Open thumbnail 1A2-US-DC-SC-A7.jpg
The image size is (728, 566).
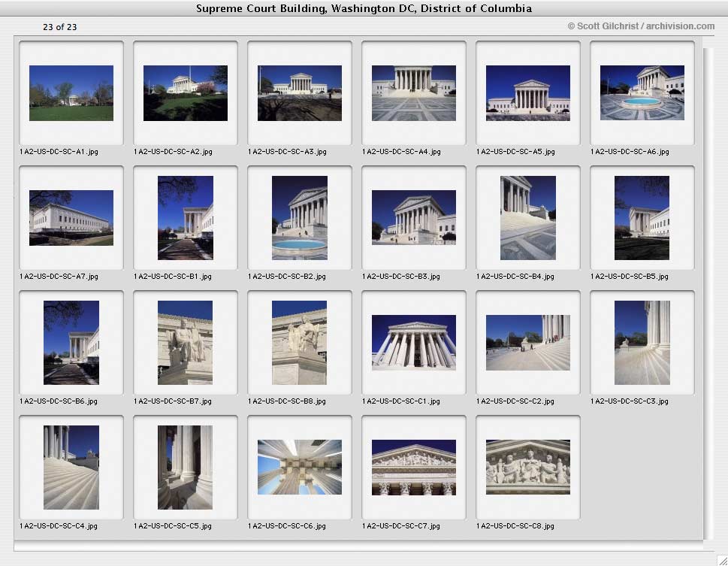(x=71, y=218)
